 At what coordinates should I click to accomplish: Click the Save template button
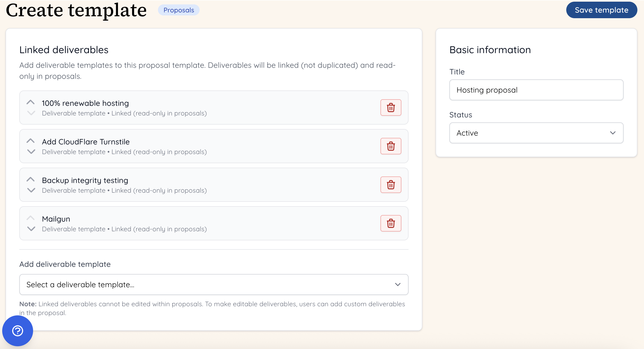point(601,10)
